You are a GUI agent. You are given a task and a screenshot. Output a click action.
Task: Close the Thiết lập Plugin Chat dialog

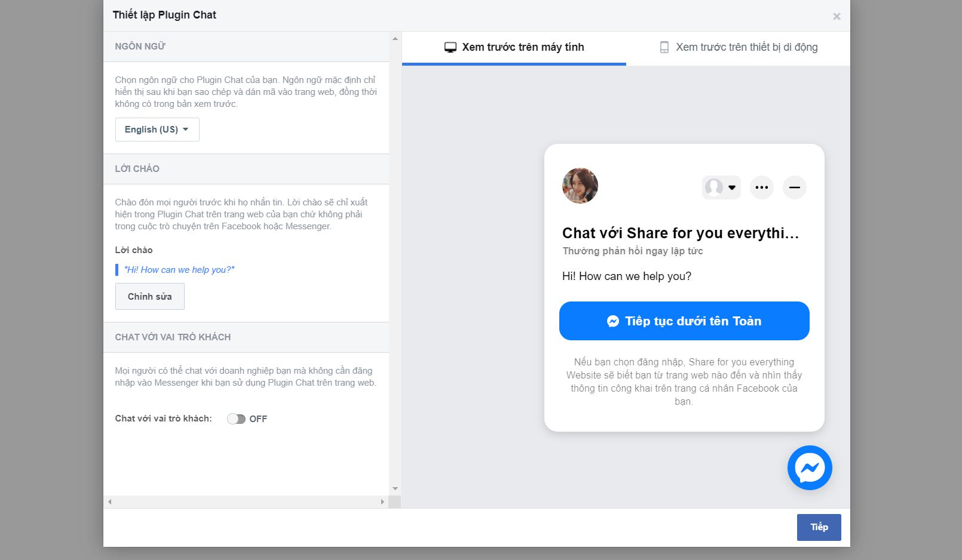click(837, 17)
